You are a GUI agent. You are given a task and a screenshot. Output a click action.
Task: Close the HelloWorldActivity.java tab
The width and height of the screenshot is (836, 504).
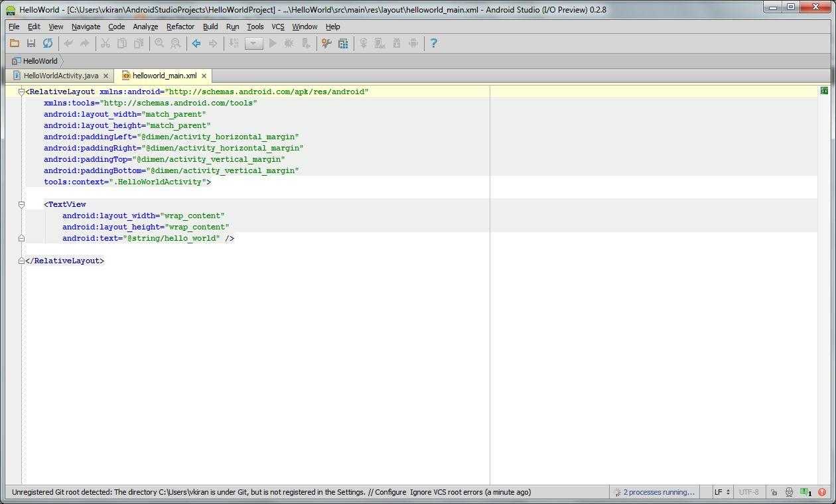(x=105, y=76)
